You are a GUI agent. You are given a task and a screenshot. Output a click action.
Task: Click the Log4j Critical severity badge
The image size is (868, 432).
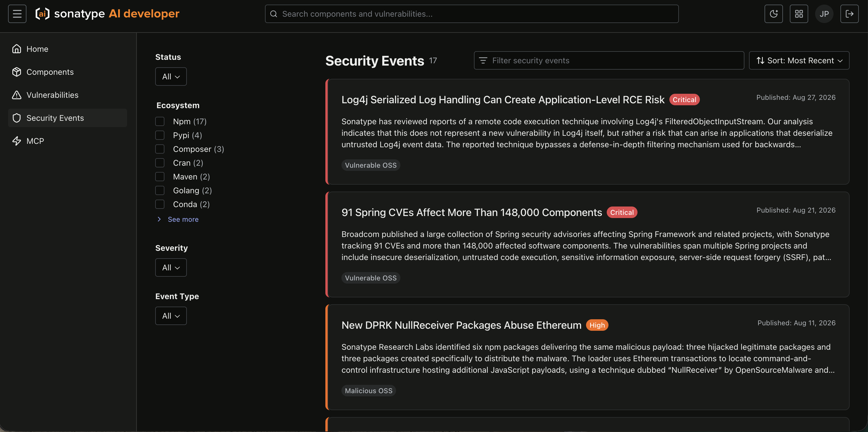[x=684, y=100]
